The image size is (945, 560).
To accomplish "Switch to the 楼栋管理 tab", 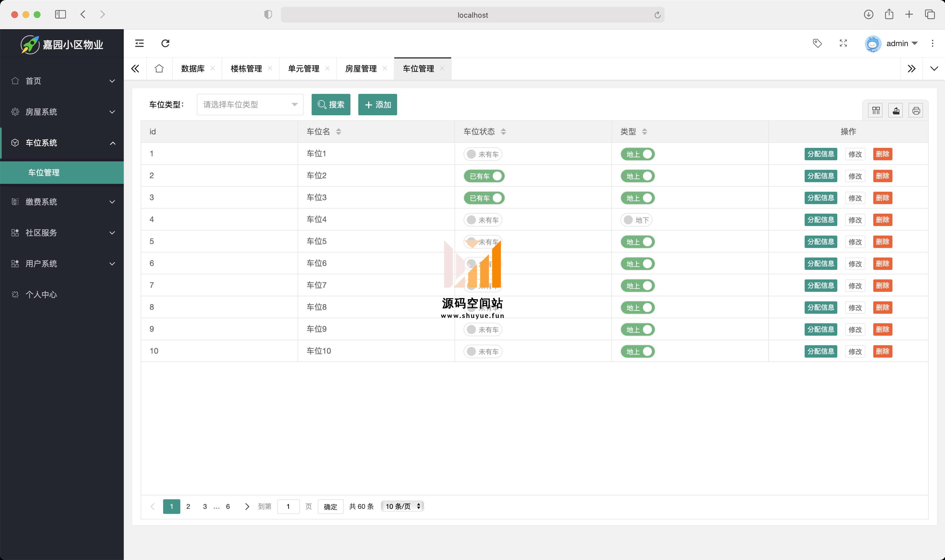I will coord(246,69).
